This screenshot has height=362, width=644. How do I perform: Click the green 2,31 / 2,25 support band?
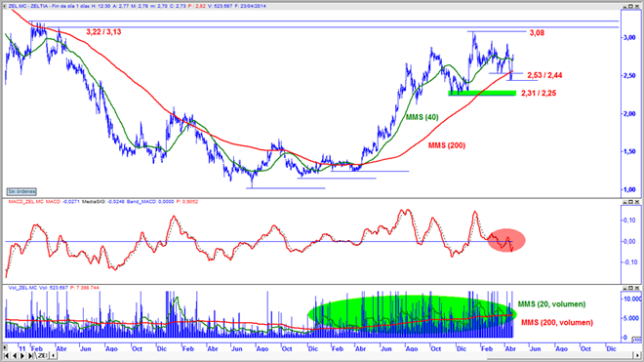[x=482, y=94]
